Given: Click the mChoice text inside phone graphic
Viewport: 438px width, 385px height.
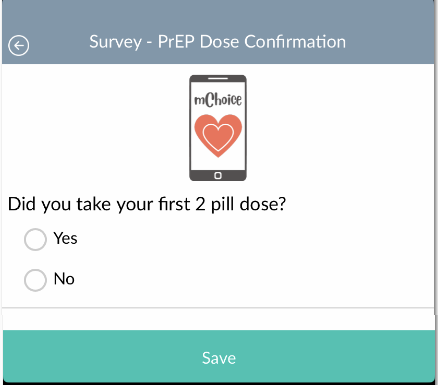Looking at the screenshot, I should tap(218, 100).
